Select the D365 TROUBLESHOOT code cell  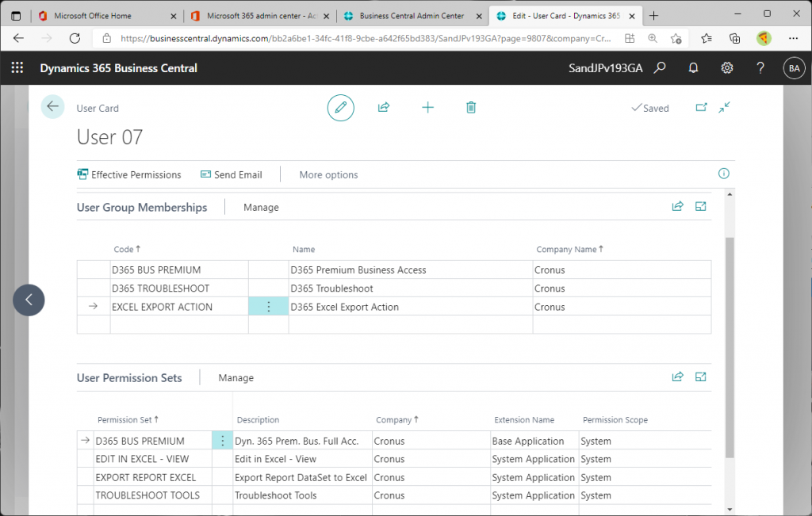(x=179, y=289)
